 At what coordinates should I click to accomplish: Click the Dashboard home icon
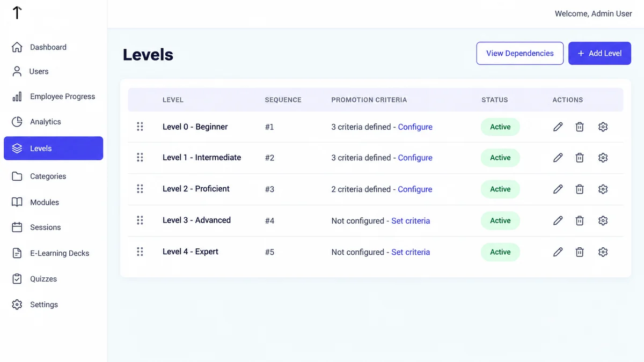point(17,47)
